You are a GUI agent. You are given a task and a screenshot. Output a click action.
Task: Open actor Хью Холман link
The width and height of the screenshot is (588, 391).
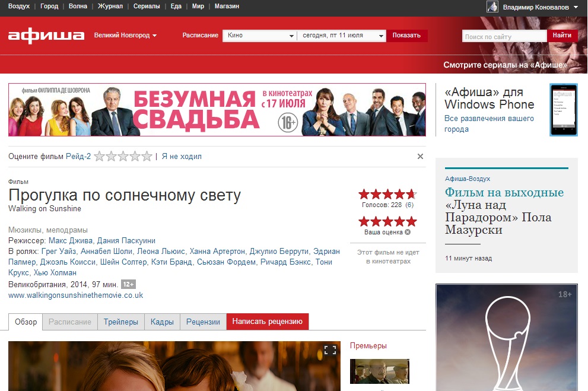coord(55,272)
